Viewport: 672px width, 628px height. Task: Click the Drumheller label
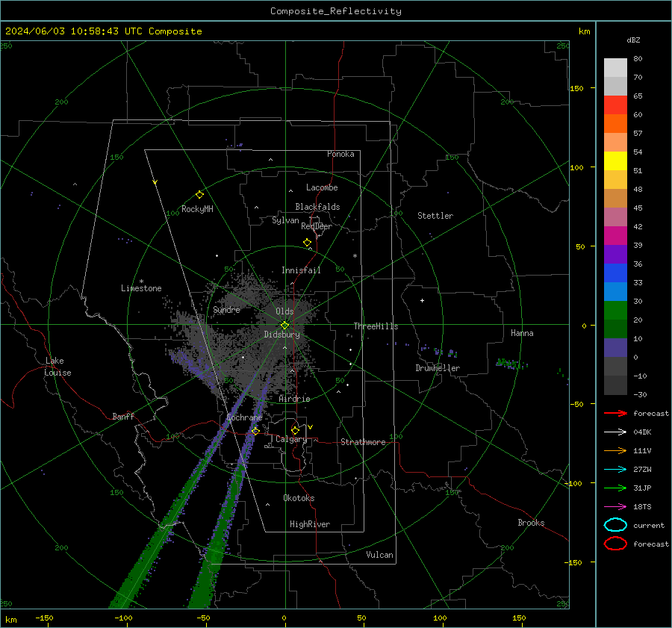point(438,368)
